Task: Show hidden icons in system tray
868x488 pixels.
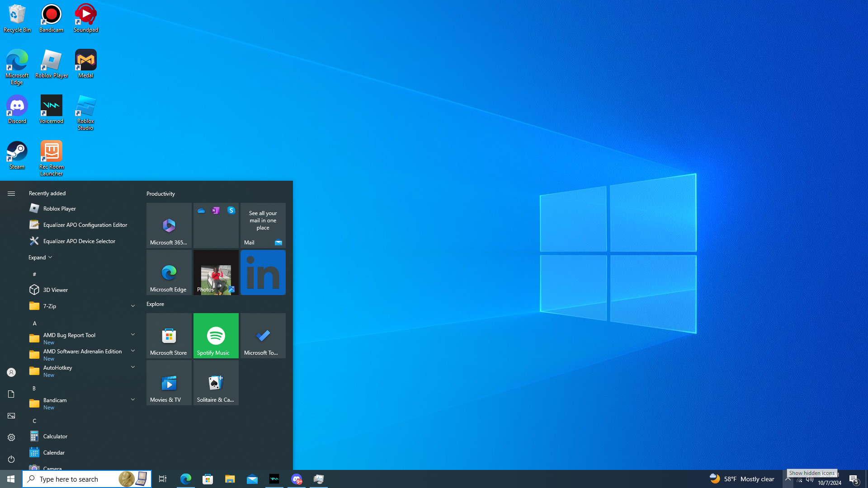Action: (x=788, y=479)
